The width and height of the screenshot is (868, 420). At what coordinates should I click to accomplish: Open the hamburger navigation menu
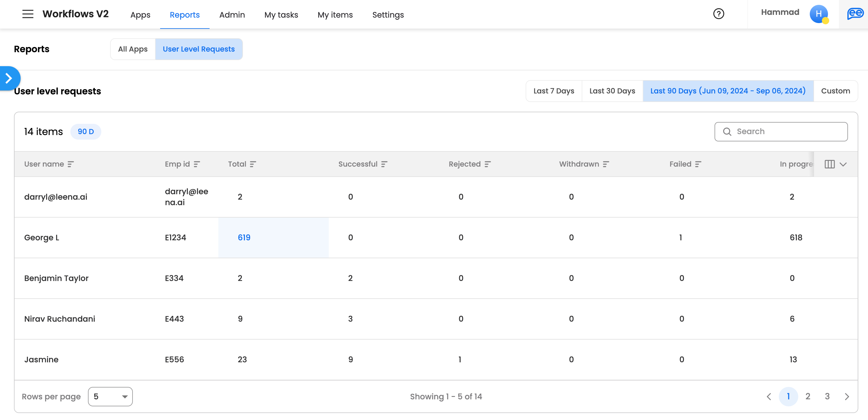(28, 14)
